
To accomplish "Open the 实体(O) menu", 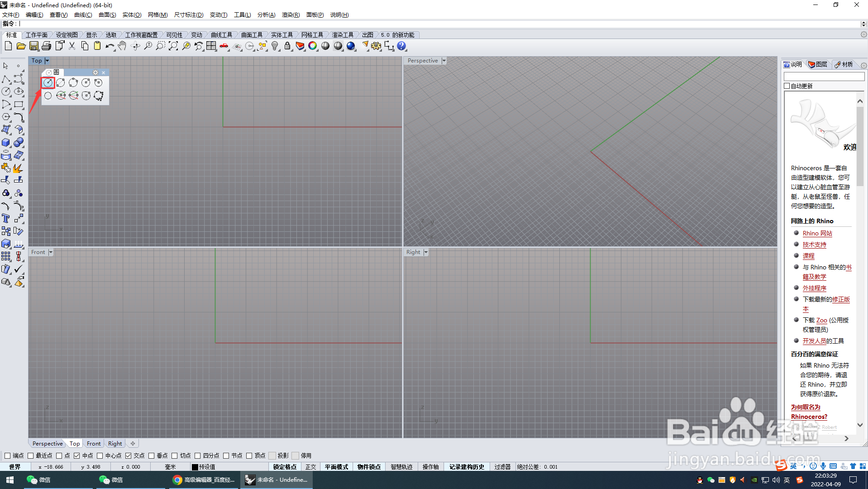I will (132, 15).
